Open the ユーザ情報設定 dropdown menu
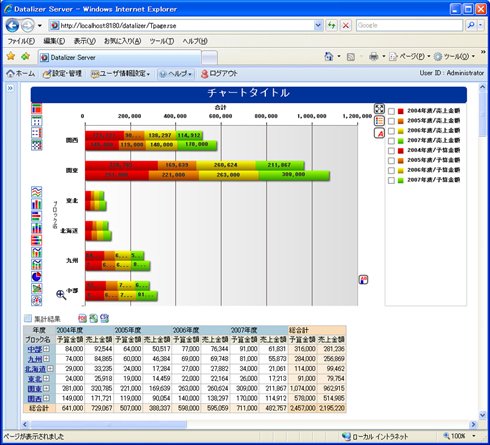 coord(121,74)
